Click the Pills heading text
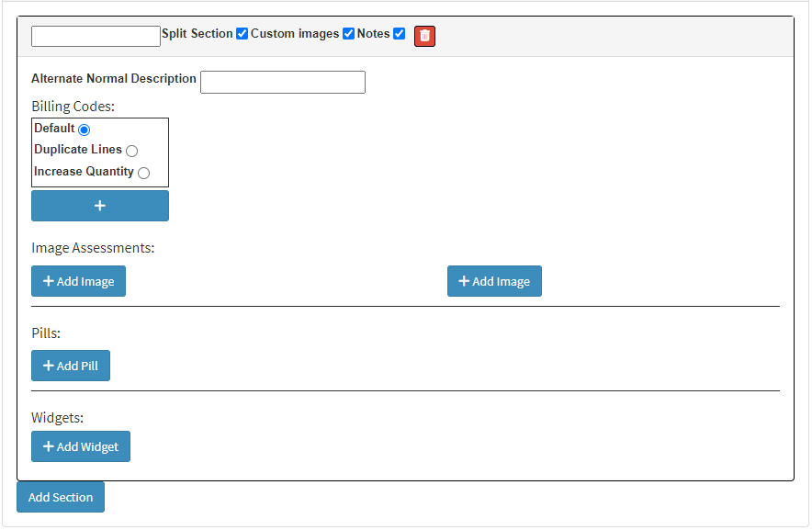This screenshot has height=530, width=812. coord(45,333)
